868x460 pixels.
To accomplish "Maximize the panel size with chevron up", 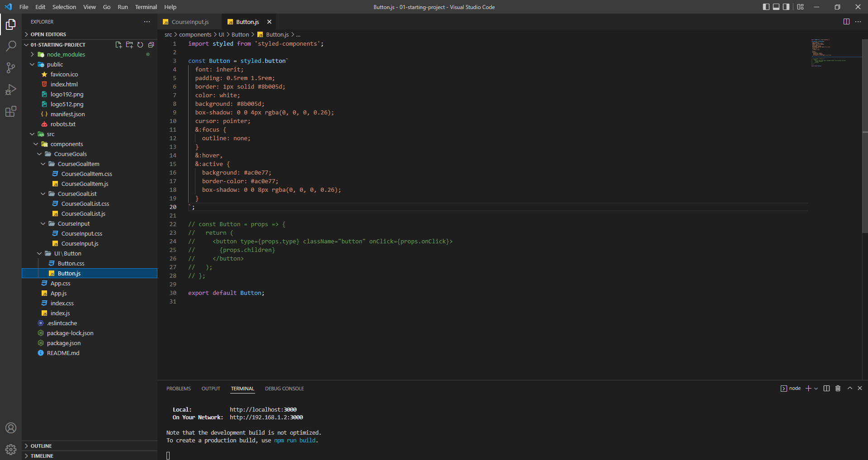I will point(849,388).
